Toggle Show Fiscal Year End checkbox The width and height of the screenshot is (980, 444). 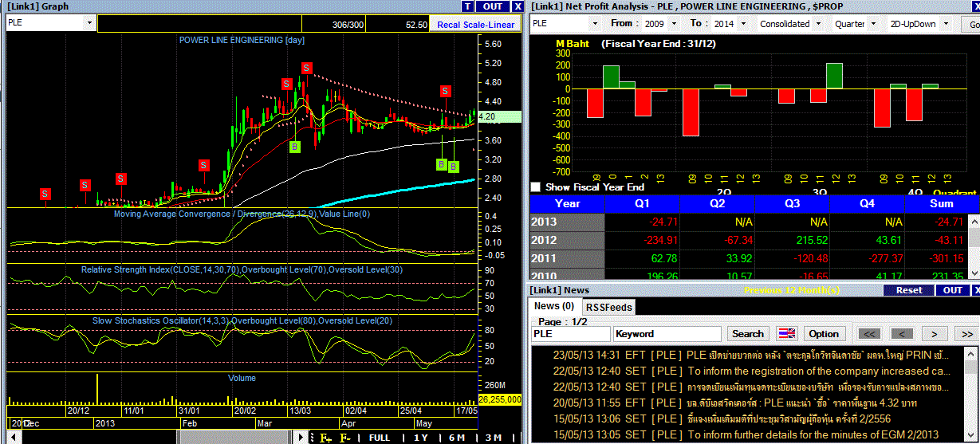[536, 187]
